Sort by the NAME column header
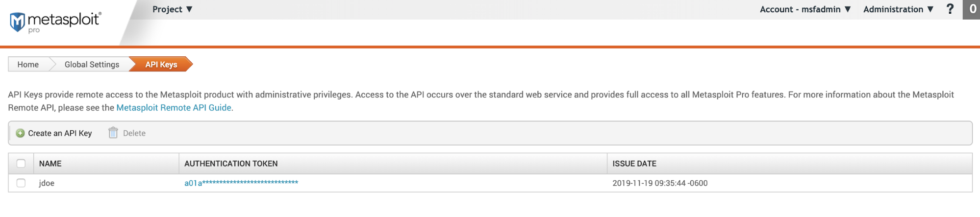The image size is (980, 217). (x=50, y=164)
